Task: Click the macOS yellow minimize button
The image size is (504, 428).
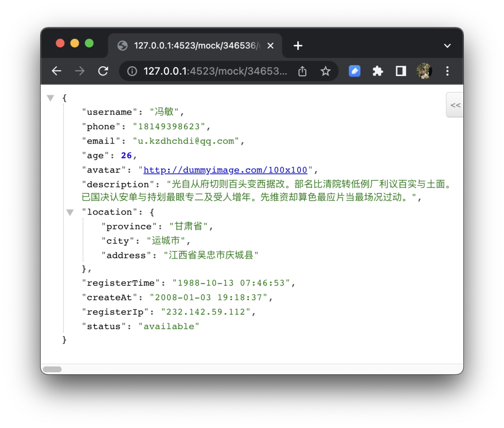Action: coord(75,43)
